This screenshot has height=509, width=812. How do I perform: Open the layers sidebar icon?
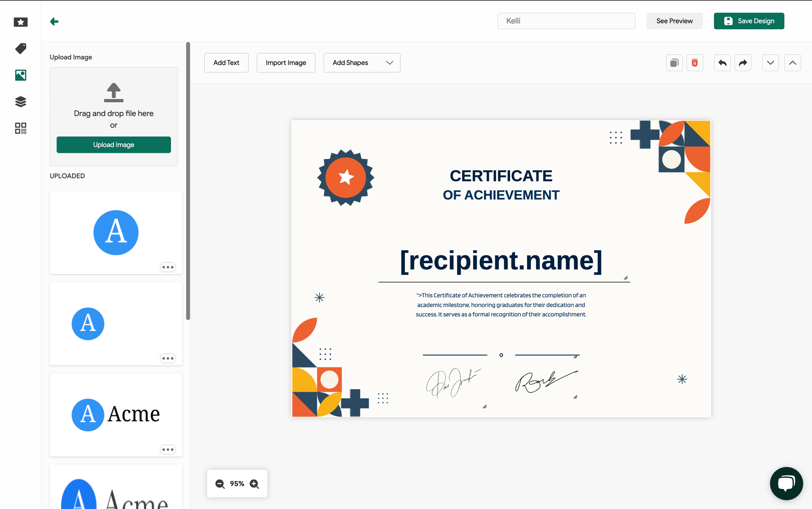tap(21, 101)
